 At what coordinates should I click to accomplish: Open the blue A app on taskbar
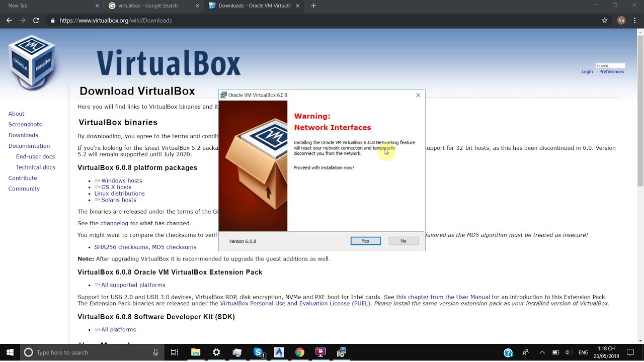pos(279,352)
